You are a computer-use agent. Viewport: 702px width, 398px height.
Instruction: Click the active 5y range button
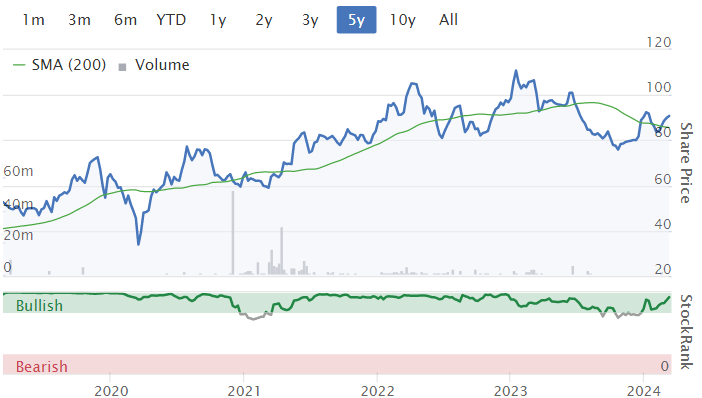click(x=356, y=20)
